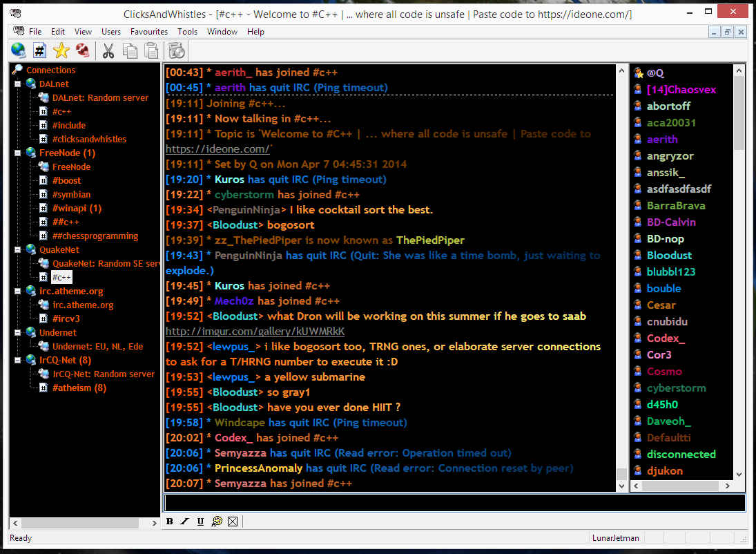Open the imgur.com gallery link
The image size is (756, 554).
[255, 332]
